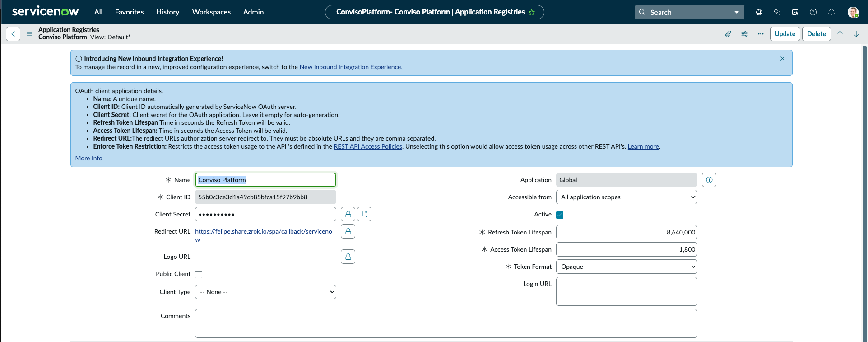Open the help question mark icon
The image size is (868, 342).
(813, 12)
